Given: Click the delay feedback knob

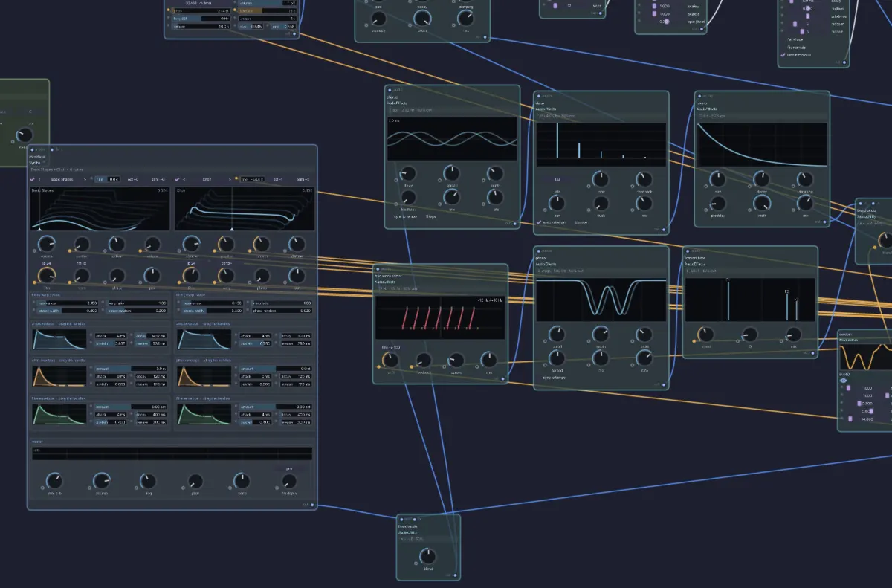Looking at the screenshot, I should [644, 179].
